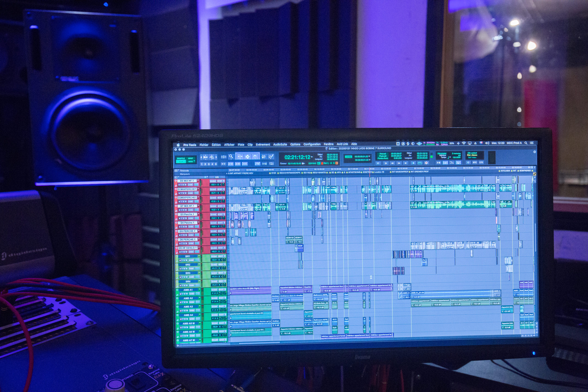Viewport: 588px width, 392px height.
Task: Select the Grabber hand tool
Action: point(255,156)
